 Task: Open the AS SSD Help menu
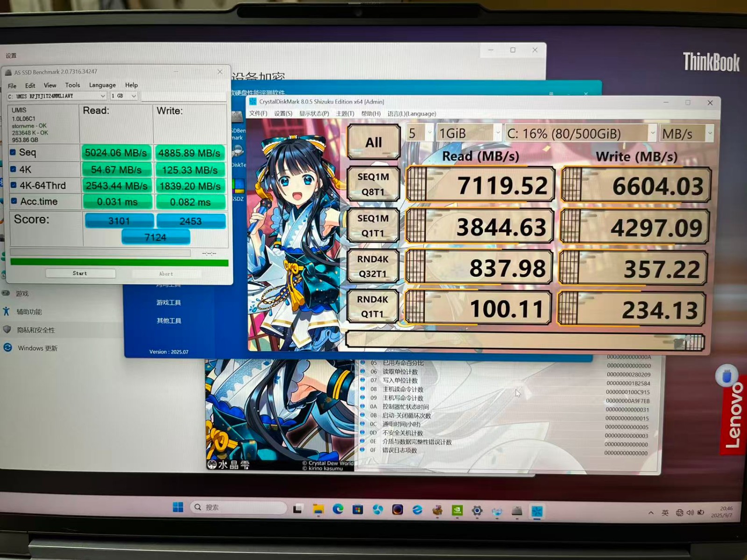pyautogui.click(x=131, y=85)
